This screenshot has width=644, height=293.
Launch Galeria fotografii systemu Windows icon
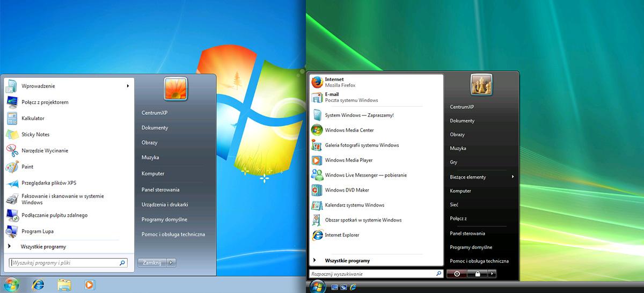[x=317, y=145]
